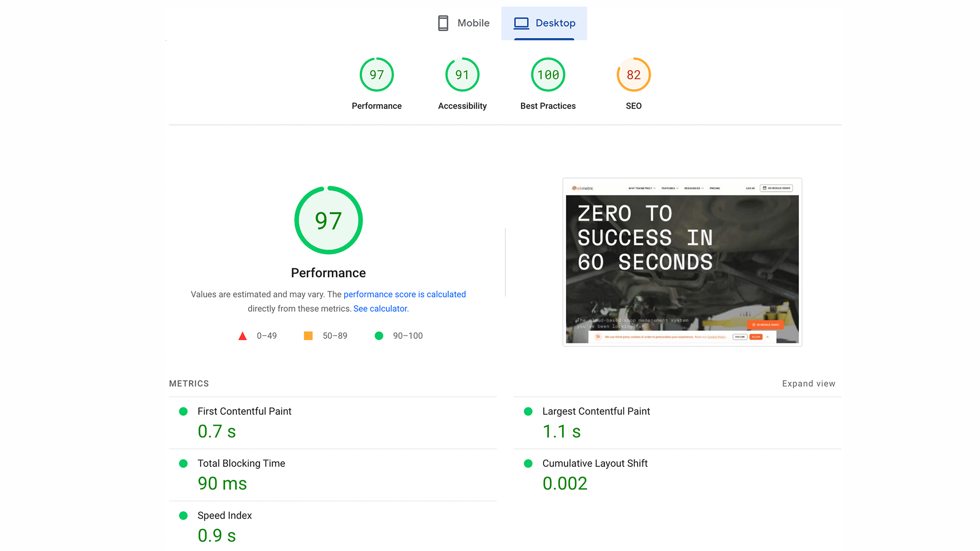Open the See calculator link
The image size is (980, 551).
[381, 309]
